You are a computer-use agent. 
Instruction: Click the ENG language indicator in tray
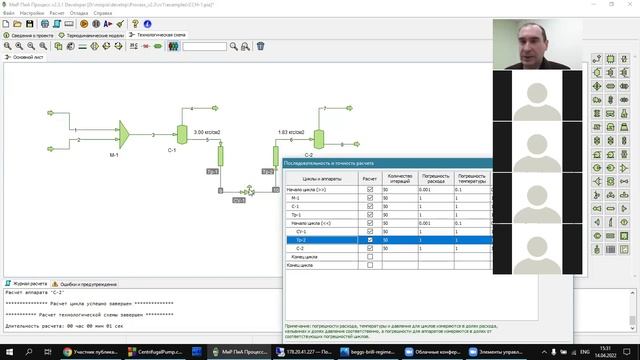click(x=584, y=352)
